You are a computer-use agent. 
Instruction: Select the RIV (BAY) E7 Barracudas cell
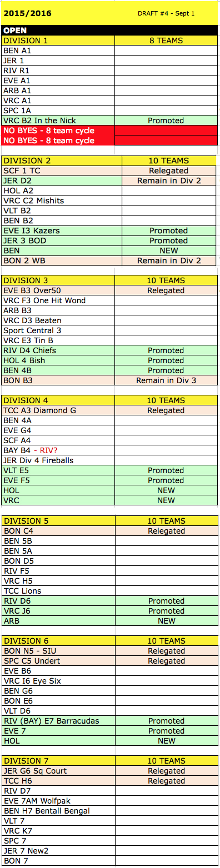pyautogui.click(x=58, y=721)
